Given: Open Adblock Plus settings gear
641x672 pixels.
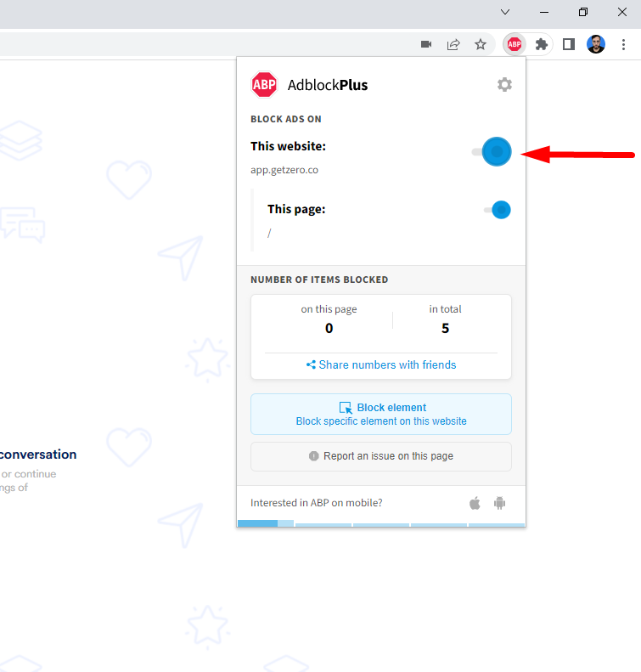Looking at the screenshot, I should (x=504, y=85).
